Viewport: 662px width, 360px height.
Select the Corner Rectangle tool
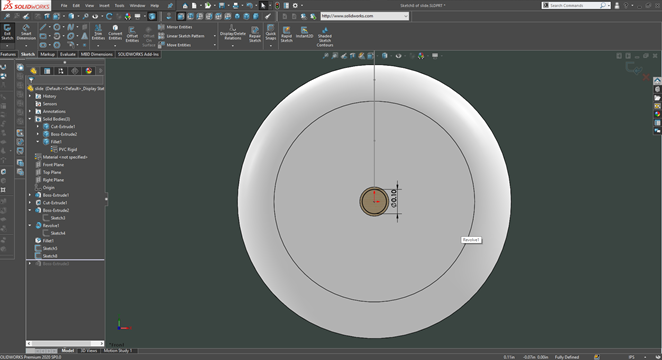[x=43, y=36]
